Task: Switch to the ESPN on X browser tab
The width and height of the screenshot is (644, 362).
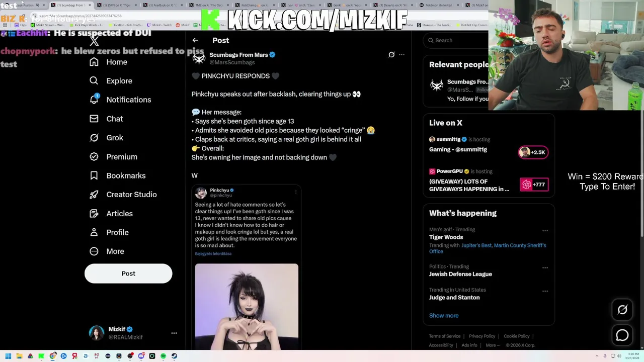Action: coord(117,5)
